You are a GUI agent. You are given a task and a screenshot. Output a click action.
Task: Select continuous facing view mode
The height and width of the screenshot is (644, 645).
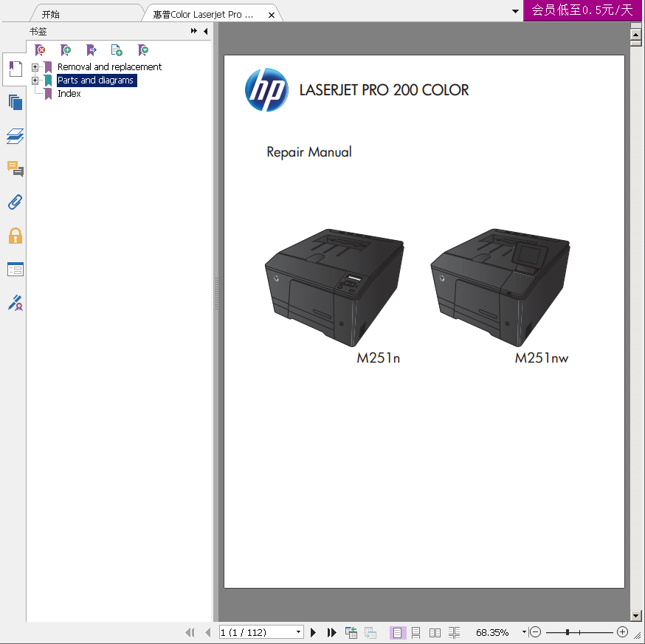(x=454, y=632)
